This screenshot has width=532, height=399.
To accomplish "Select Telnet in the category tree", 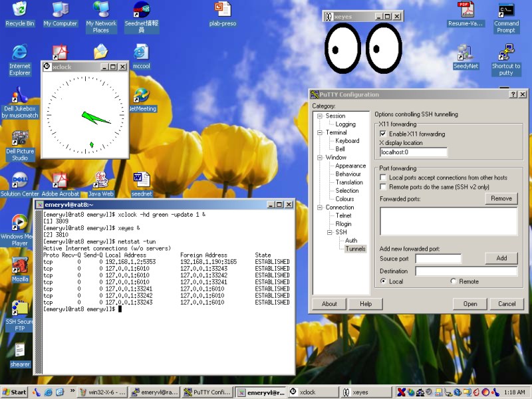I will (x=344, y=215).
